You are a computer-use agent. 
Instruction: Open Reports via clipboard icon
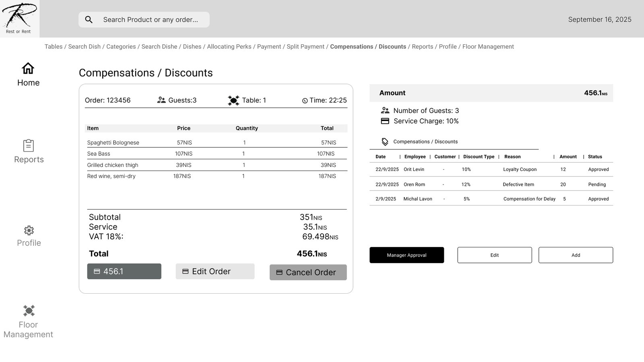[28, 146]
